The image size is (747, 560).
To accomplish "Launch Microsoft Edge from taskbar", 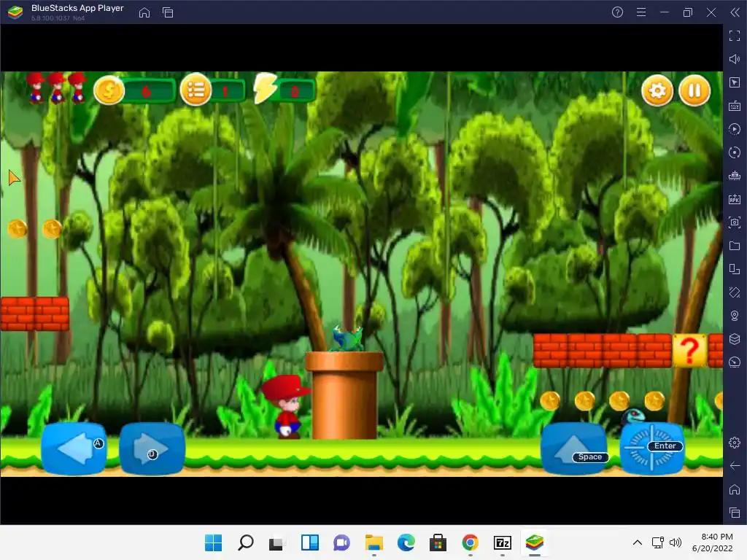I will (x=406, y=542).
